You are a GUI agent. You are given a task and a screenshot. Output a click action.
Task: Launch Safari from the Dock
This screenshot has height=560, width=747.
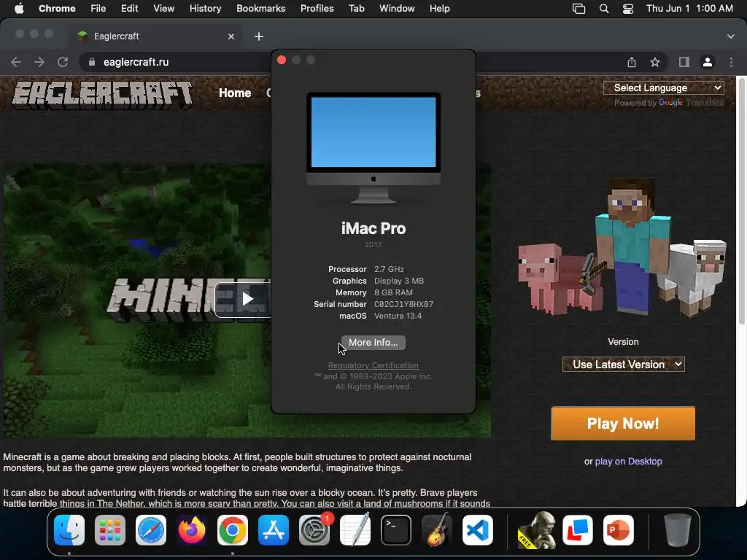coord(151,530)
